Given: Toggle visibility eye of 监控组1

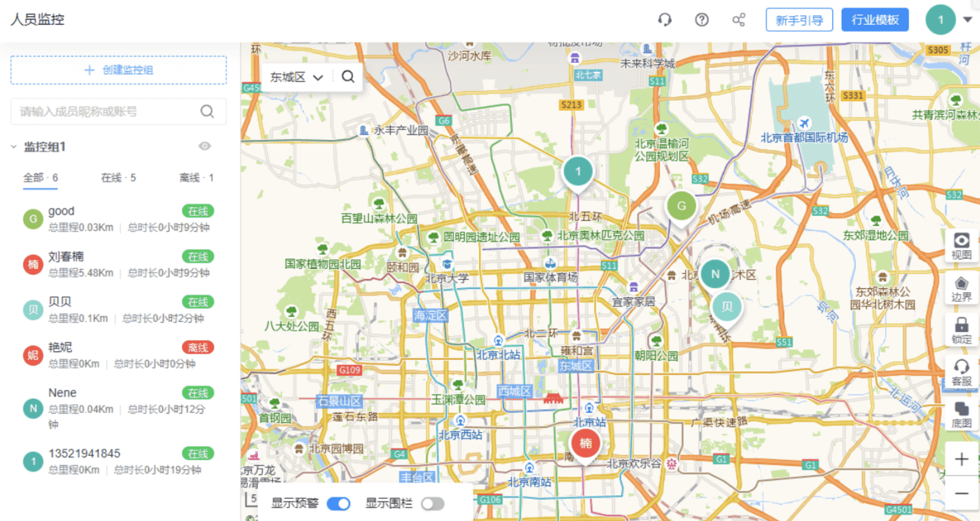Looking at the screenshot, I should pyautogui.click(x=205, y=146).
